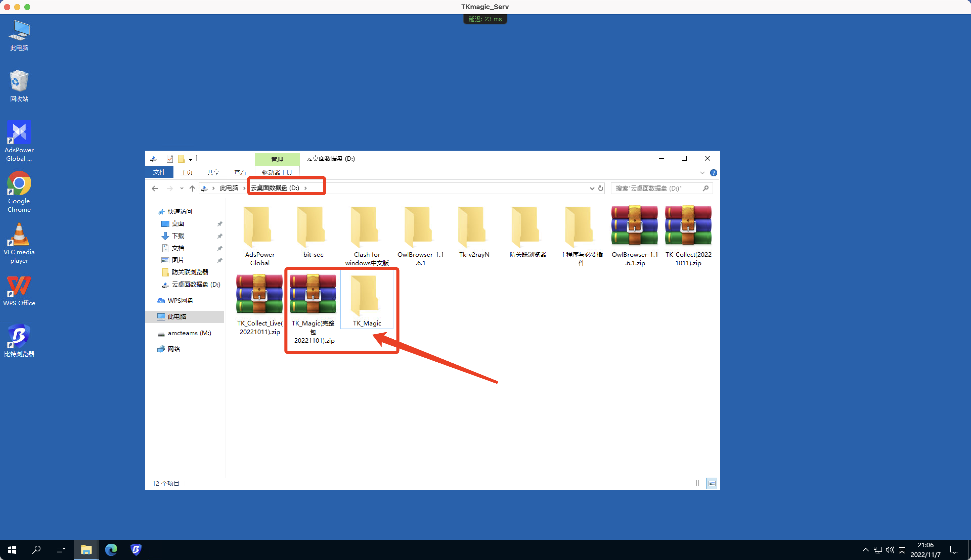
Task: Refresh the current folder view
Action: [x=601, y=188]
